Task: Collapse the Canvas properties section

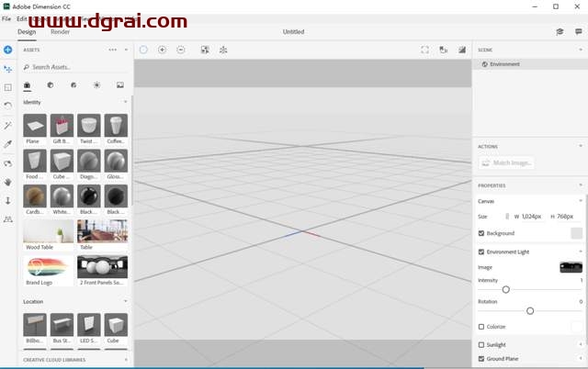Action: [x=581, y=201]
